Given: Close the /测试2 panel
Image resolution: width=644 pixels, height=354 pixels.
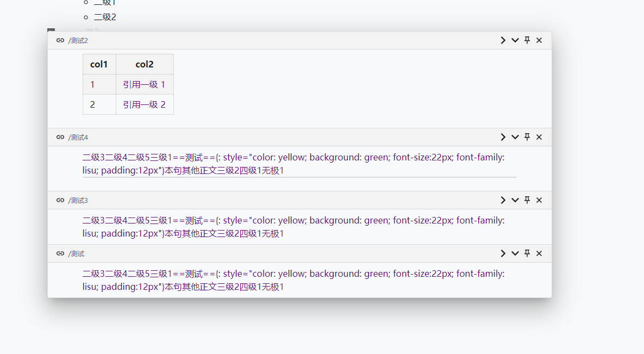Looking at the screenshot, I should (x=539, y=40).
